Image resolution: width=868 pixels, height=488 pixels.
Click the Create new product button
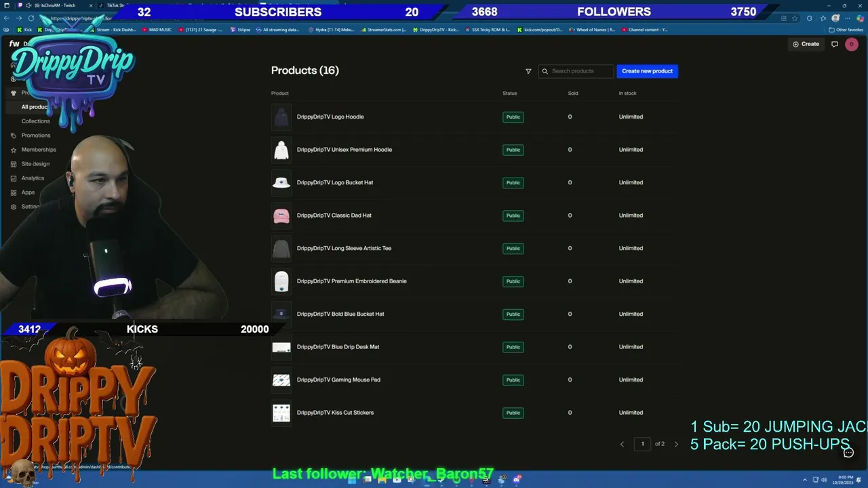pyautogui.click(x=647, y=71)
